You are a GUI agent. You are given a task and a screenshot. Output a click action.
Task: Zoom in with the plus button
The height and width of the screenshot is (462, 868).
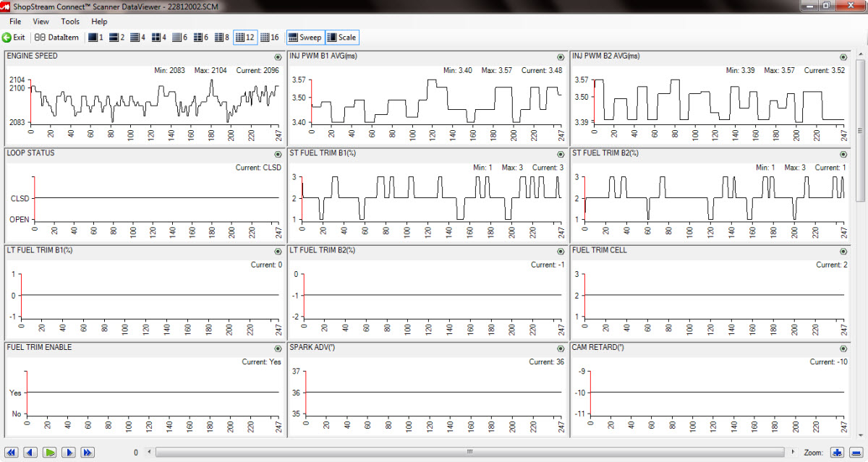[x=838, y=452]
